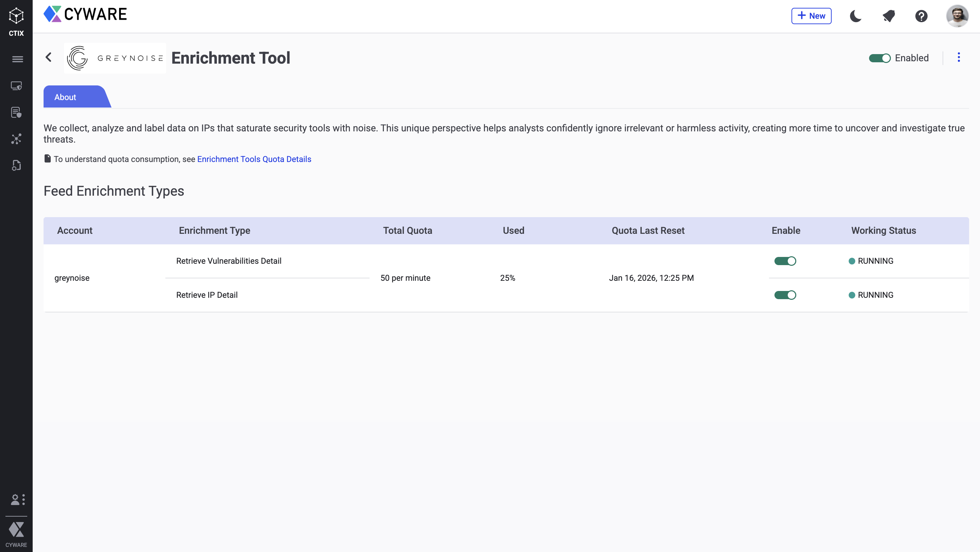Click the New button
Viewport: 980px width, 552px height.
click(x=811, y=16)
